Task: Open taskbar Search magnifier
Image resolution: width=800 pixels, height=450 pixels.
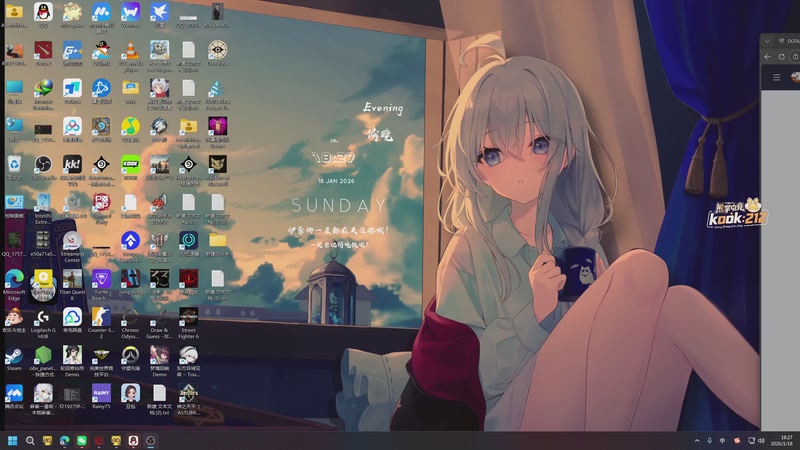Action: point(30,440)
